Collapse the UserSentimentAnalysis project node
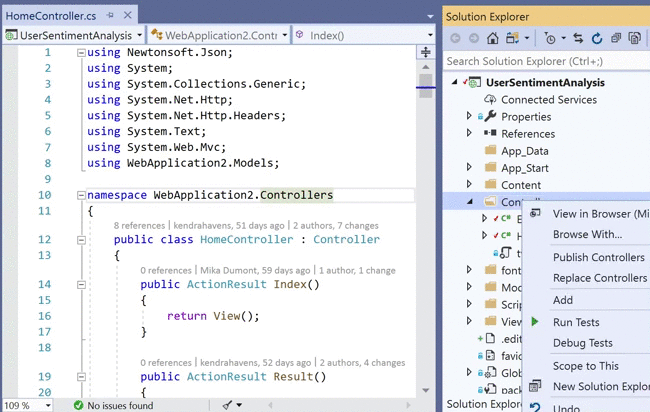The height and width of the screenshot is (412, 650). pos(455,82)
